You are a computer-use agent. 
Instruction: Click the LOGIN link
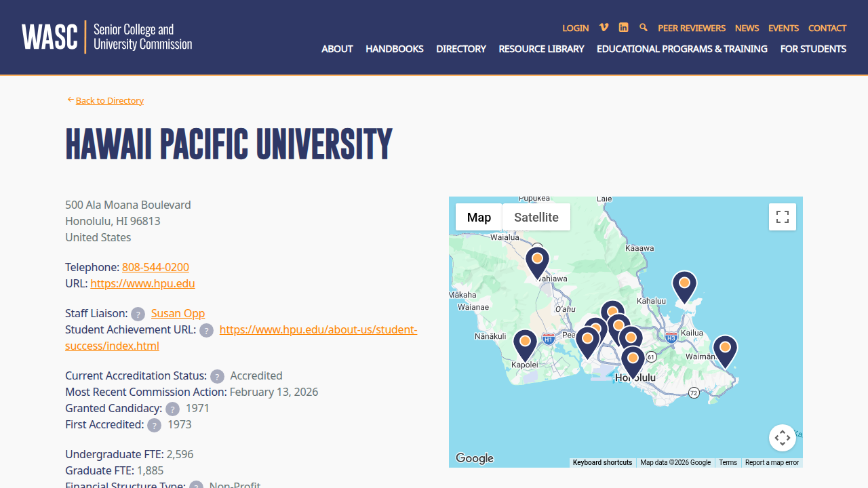575,28
